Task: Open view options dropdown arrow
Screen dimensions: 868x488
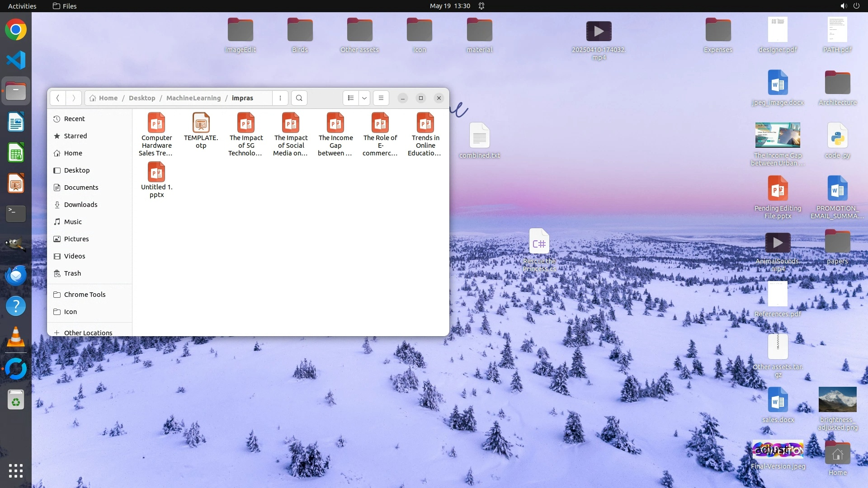Action: [x=364, y=98]
